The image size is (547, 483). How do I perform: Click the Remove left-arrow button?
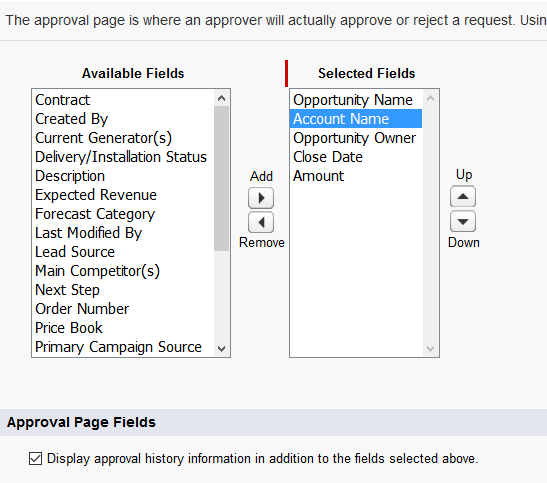(261, 222)
